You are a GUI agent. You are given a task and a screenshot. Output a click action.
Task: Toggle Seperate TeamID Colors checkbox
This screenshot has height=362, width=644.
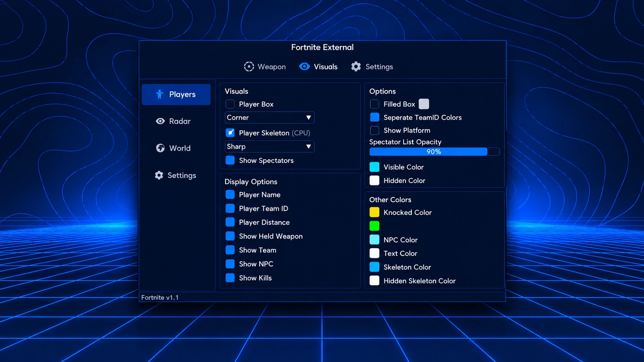coord(374,117)
